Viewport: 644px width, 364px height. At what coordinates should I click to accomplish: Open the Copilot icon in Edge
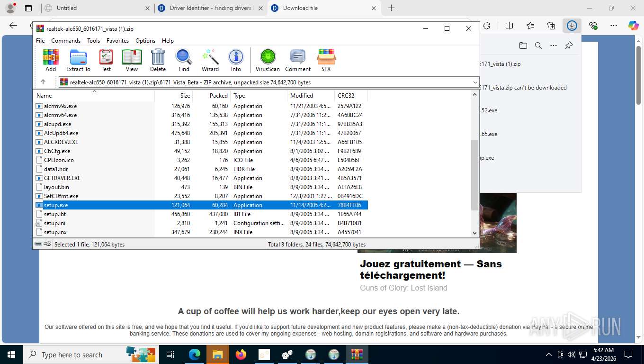pyautogui.click(x=634, y=26)
